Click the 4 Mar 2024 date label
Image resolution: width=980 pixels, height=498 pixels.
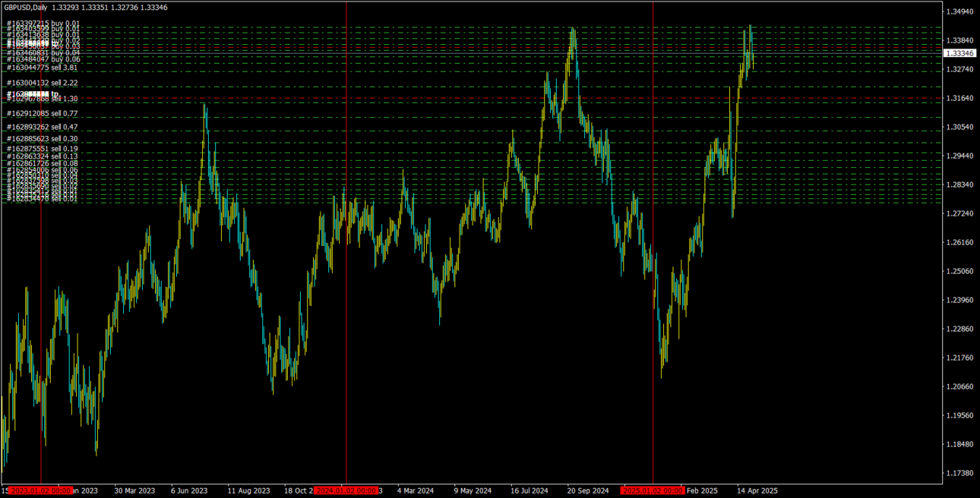(416, 491)
